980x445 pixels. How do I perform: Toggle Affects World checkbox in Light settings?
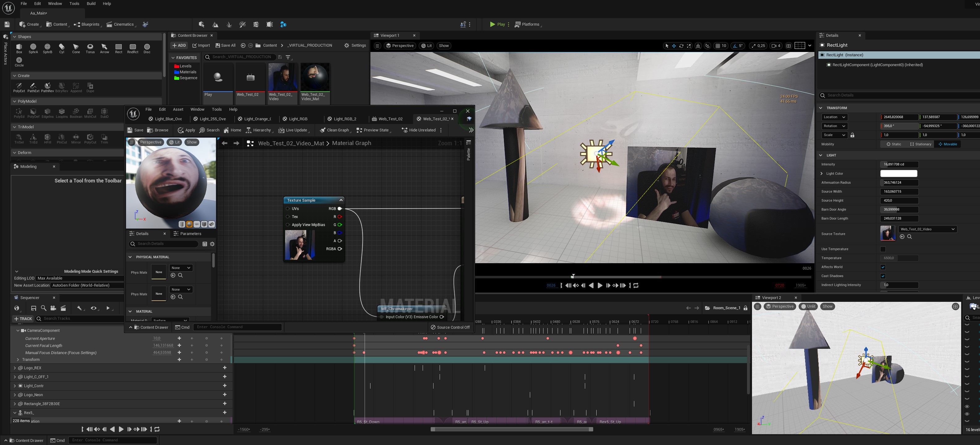882,267
